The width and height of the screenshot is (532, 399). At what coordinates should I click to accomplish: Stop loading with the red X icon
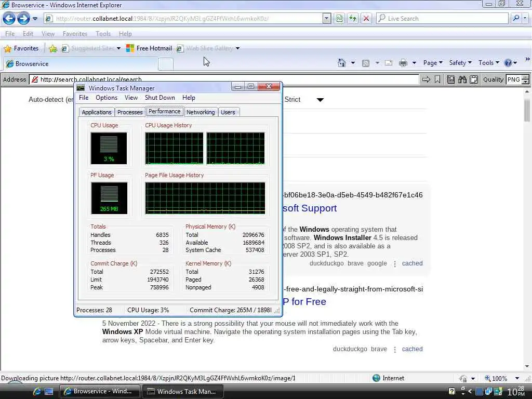tap(366, 18)
